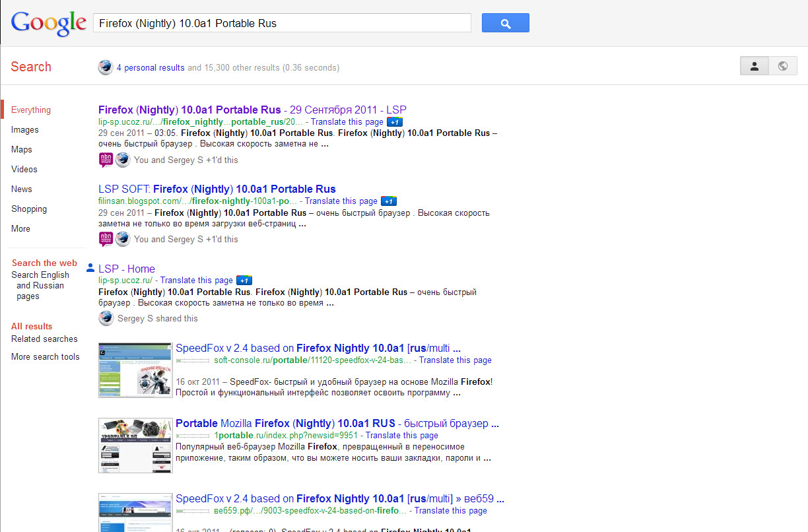The image size is (808, 532).
Task: Open the 4 personal results link
Action: coord(151,67)
